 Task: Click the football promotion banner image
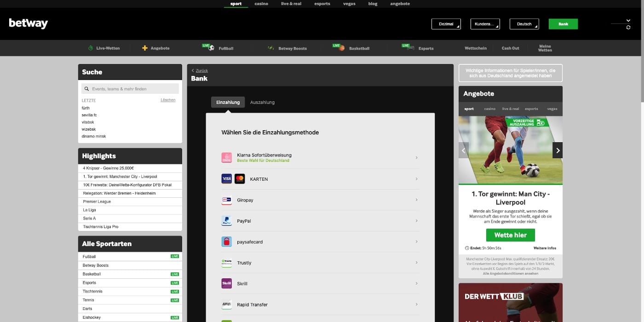pos(511,150)
